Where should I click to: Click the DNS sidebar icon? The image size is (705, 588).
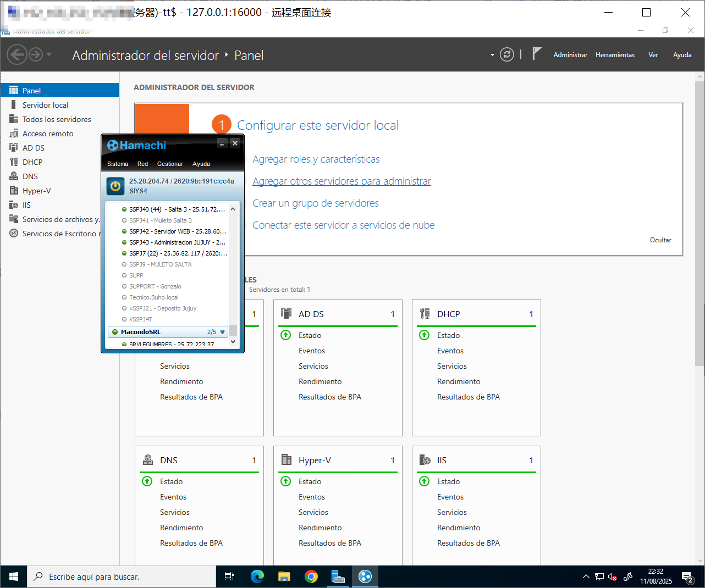tap(14, 176)
